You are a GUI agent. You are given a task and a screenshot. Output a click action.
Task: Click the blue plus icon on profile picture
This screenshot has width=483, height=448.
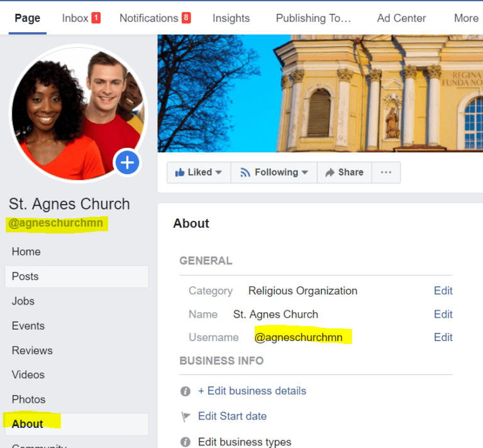tap(127, 162)
